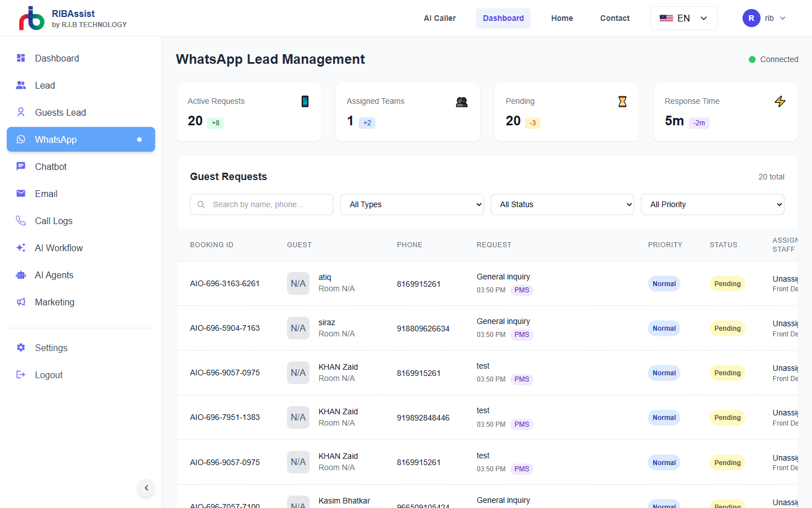Collapse the sidebar using the chevron button
The height and width of the screenshot is (508, 812).
(146, 488)
